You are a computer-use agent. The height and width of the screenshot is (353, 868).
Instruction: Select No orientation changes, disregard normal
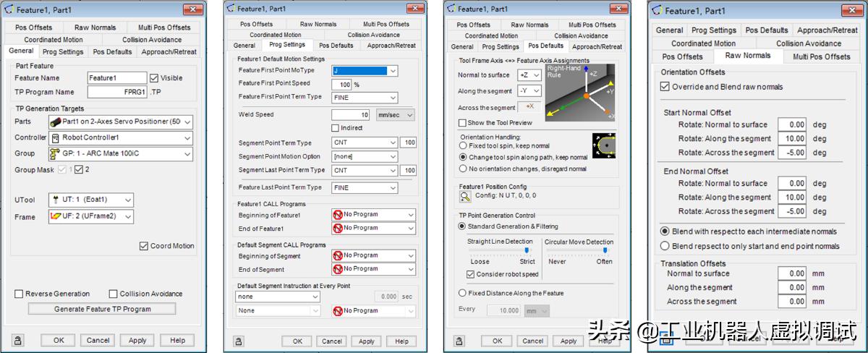click(463, 169)
